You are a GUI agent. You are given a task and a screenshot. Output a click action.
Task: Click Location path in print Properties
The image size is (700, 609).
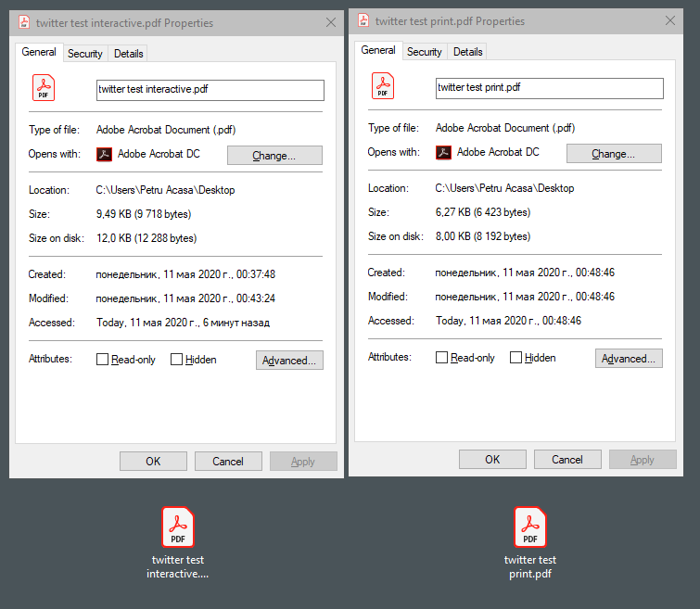click(504, 188)
